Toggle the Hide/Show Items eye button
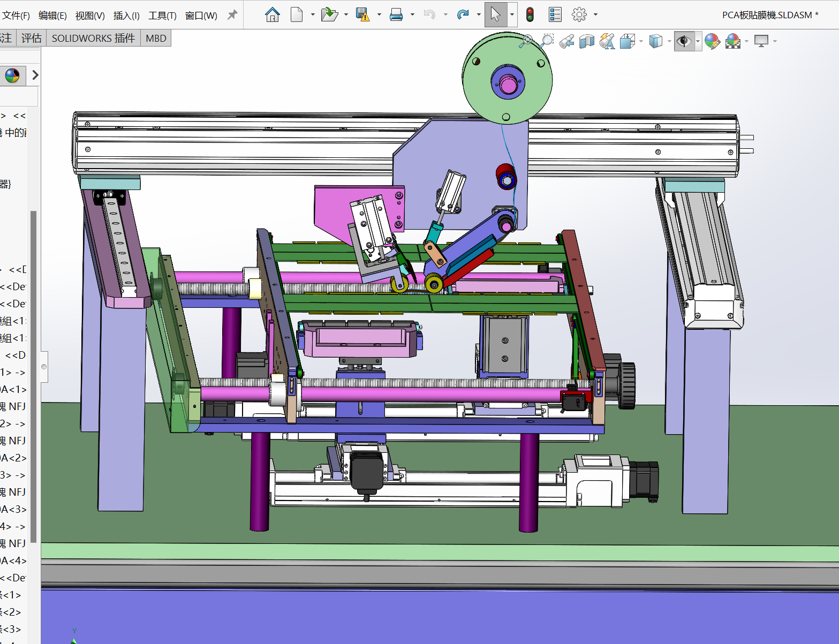839x644 pixels. pyautogui.click(x=684, y=41)
